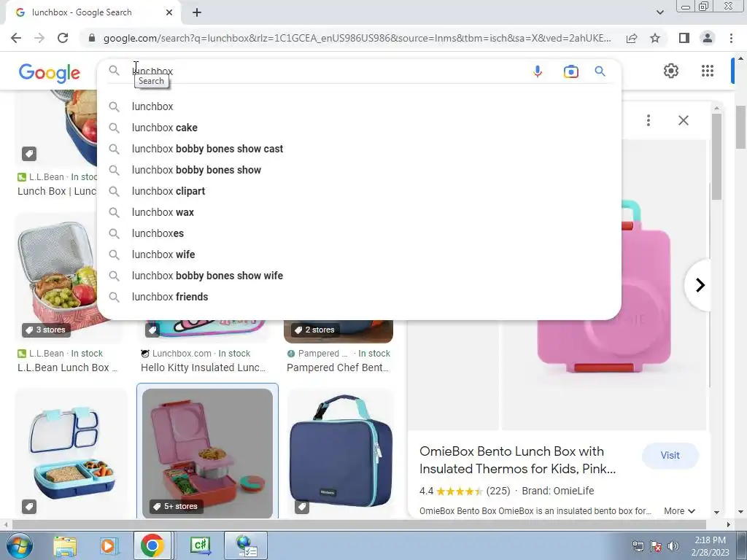Select the pink OmieBox 5+ stores thumbnail
Viewport: 747px width, 560px height.
click(x=207, y=454)
